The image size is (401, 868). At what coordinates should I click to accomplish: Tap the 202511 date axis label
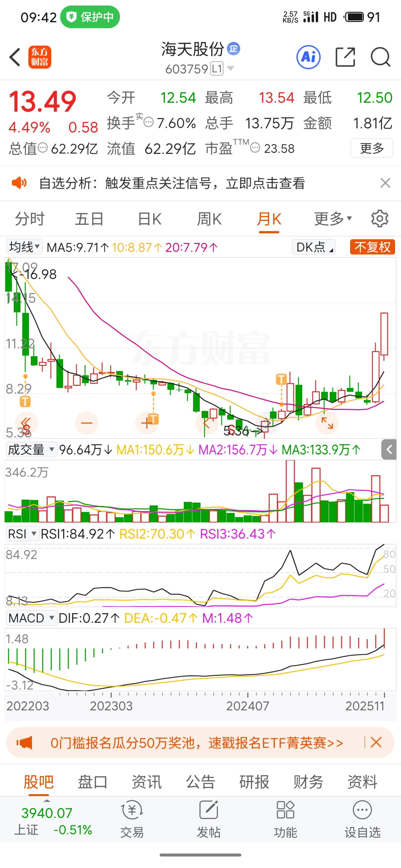coord(365,706)
